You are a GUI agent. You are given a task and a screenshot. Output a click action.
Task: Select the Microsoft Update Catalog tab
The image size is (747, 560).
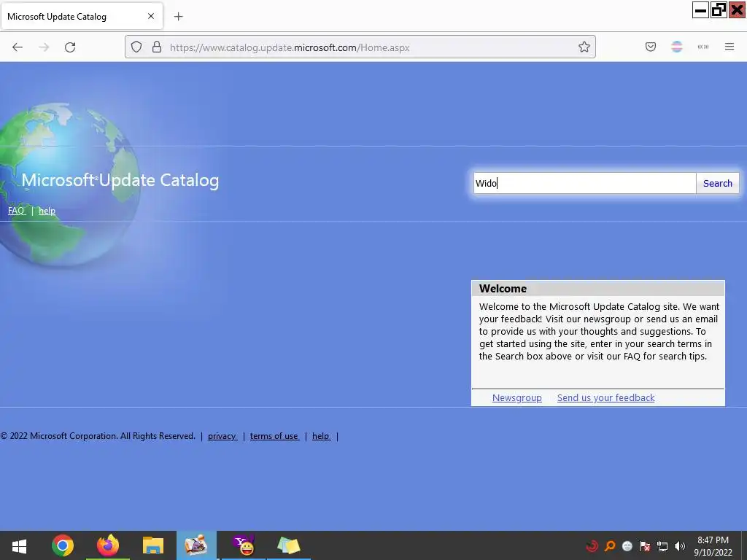(x=82, y=16)
